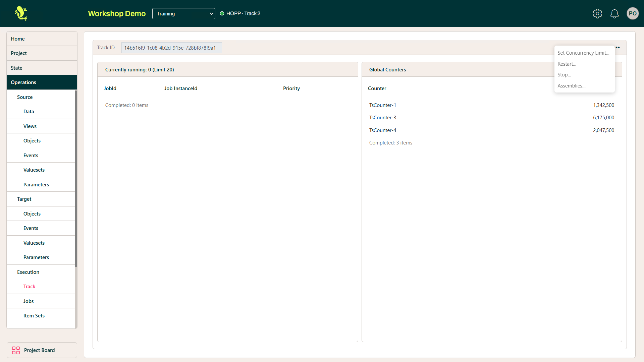Open the settings gear icon
Image resolution: width=644 pixels, height=362 pixels.
pyautogui.click(x=597, y=13)
